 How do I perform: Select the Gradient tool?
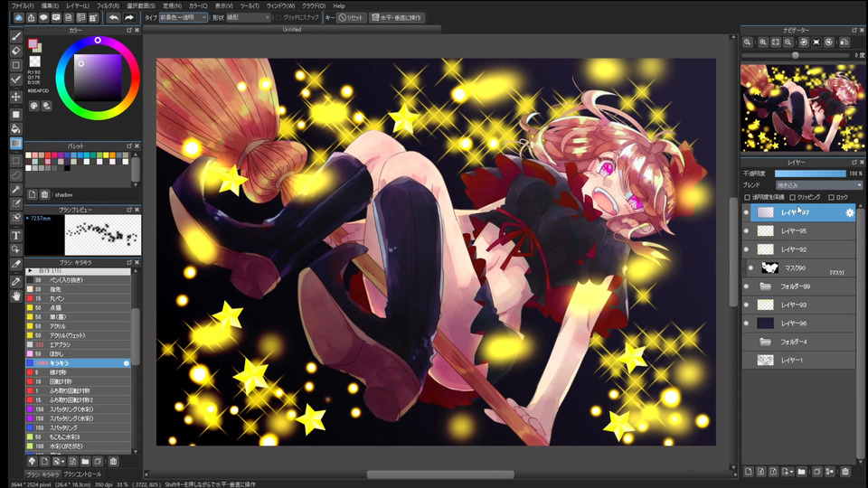point(16,144)
